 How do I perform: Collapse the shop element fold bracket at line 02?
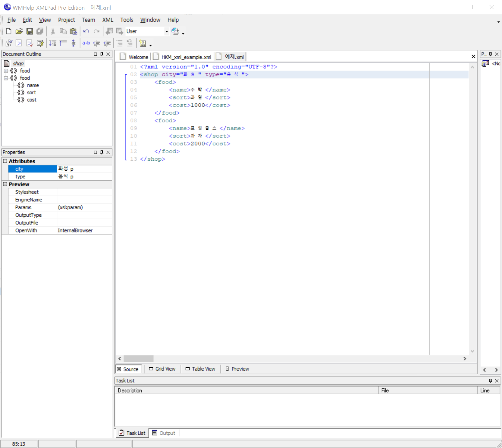126,74
